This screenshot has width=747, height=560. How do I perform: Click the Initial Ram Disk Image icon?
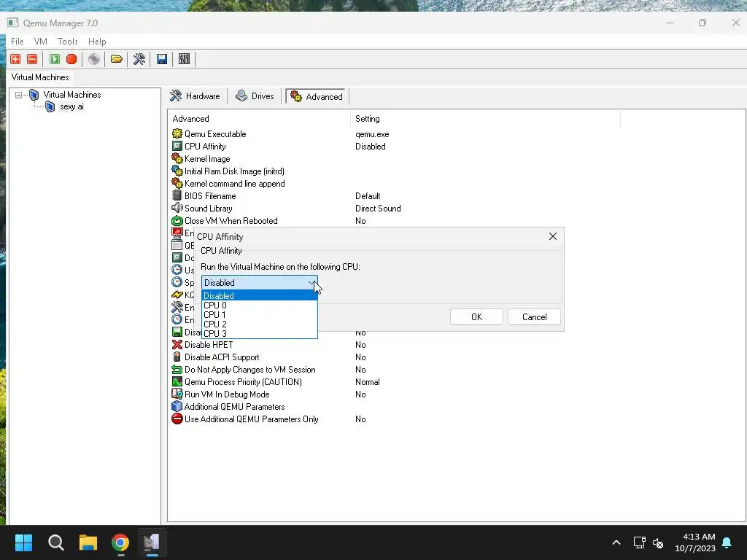177,171
